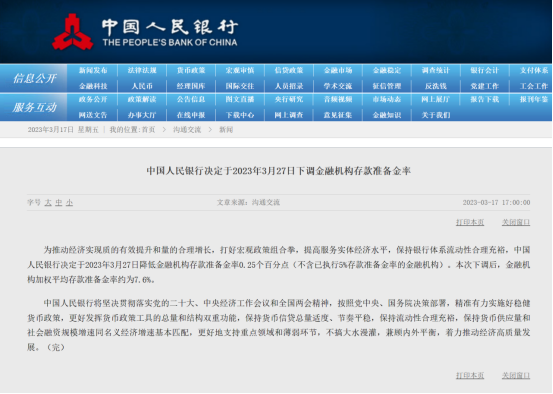The height and width of the screenshot is (394, 553).
Task: Click 首页 in the breadcrumb
Action: [148, 130]
